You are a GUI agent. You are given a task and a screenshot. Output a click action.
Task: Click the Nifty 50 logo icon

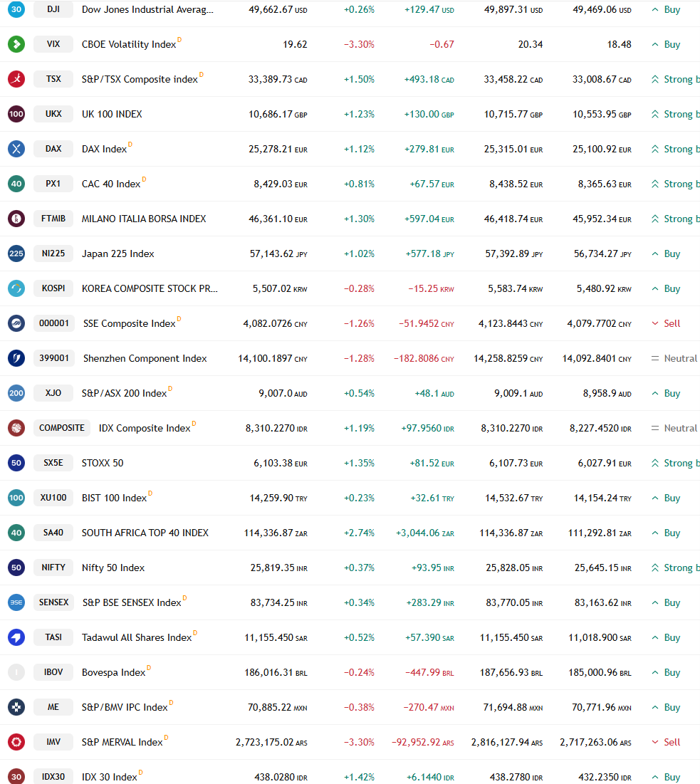pos(16,568)
